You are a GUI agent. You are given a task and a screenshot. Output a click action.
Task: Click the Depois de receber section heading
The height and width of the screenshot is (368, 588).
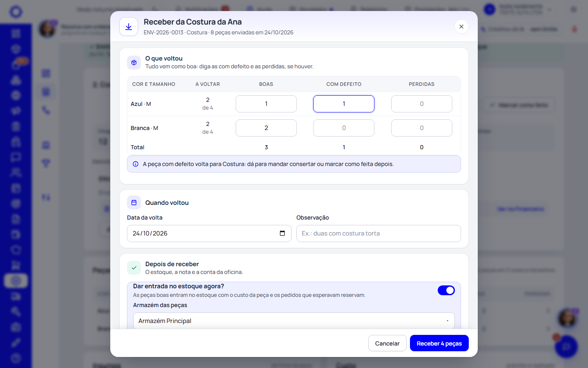tap(172, 264)
